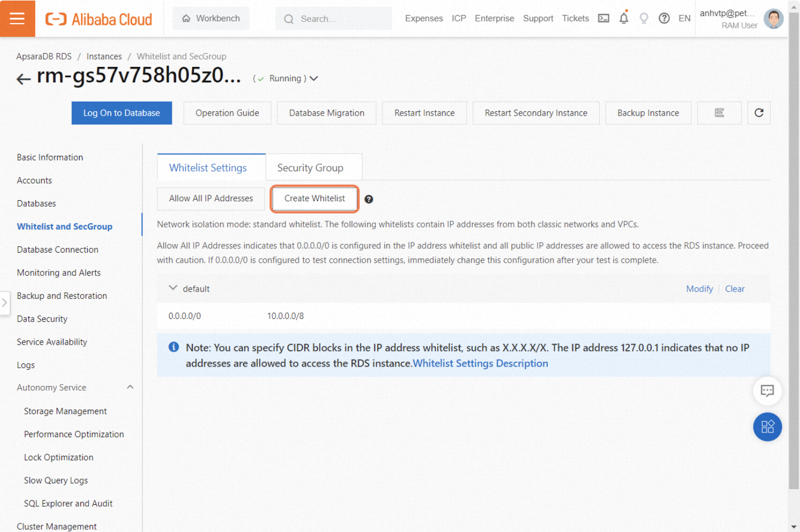The width and height of the screenshot is (800, 532).
Task: Switch language with EN selector
Action: [x=684, y=18]
